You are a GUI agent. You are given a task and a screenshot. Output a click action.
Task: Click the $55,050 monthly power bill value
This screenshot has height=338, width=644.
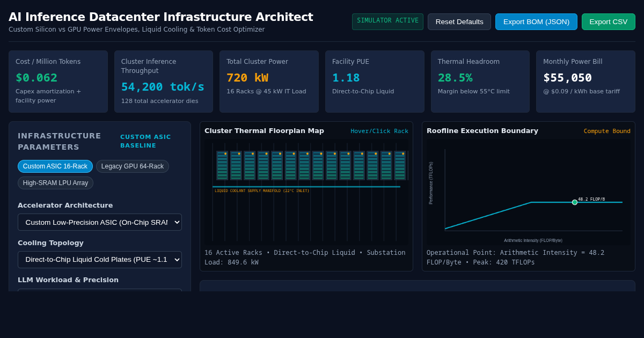[568, 78]
